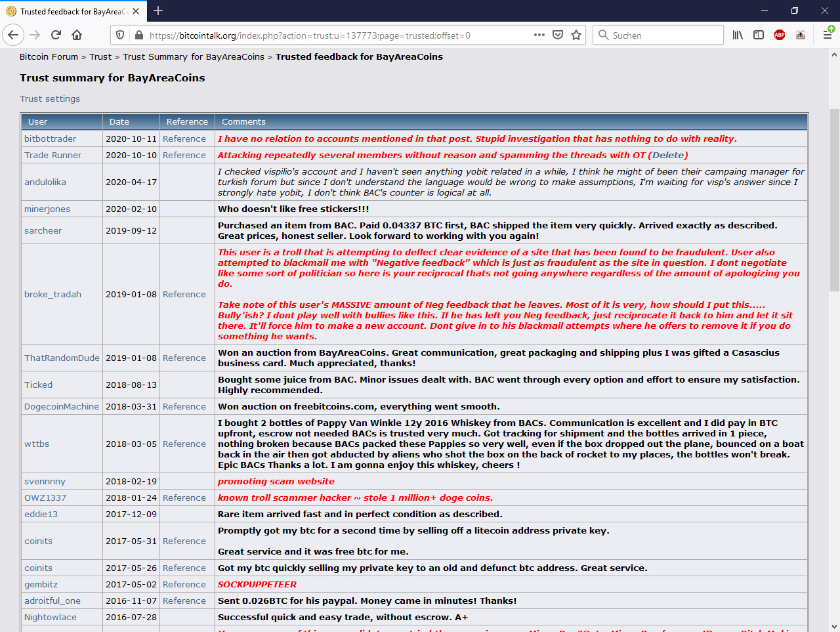Toggle the browser sidebar

(759, 35)
